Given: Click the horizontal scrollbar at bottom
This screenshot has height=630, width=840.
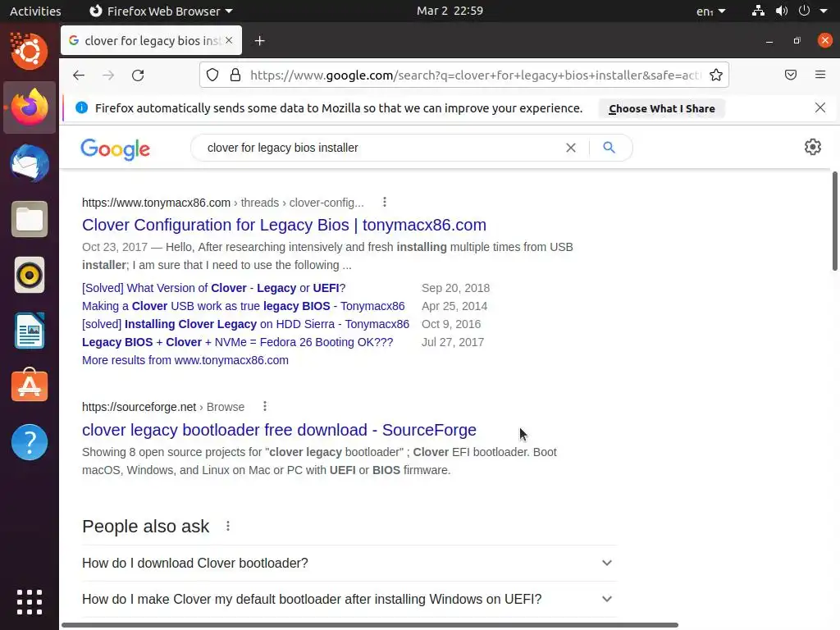Looking at the screenshot, I should pos(370,624).
